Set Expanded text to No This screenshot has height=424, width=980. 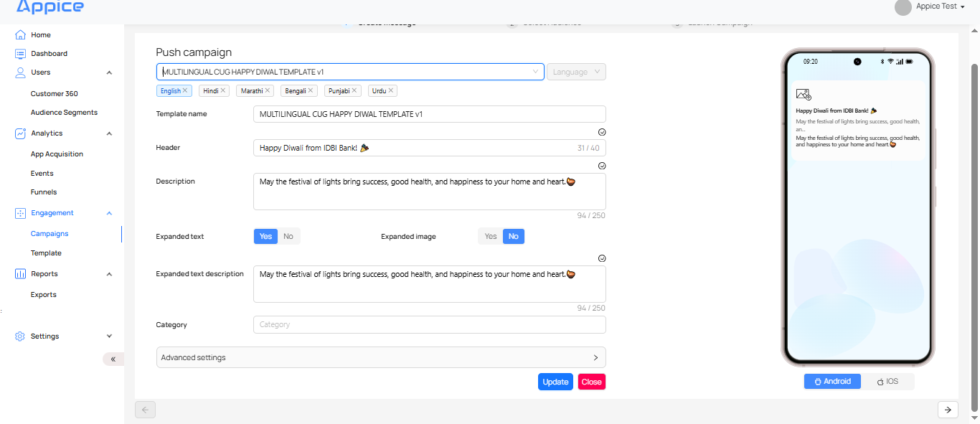click(x=288, y=236)
